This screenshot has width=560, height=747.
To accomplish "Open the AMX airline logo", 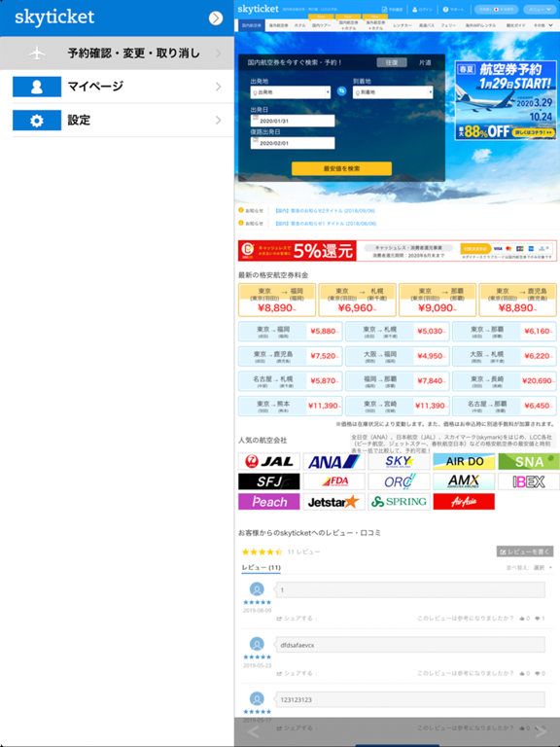I will (x=464, y=481).
